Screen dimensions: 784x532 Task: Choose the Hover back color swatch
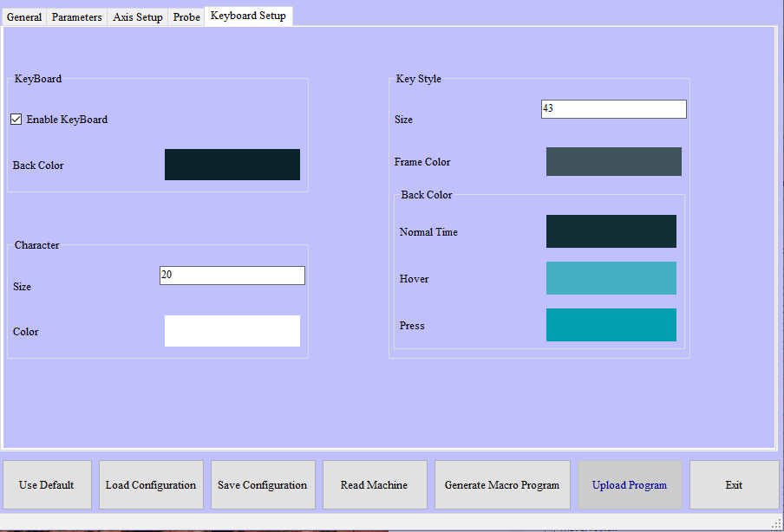point(611,278)
